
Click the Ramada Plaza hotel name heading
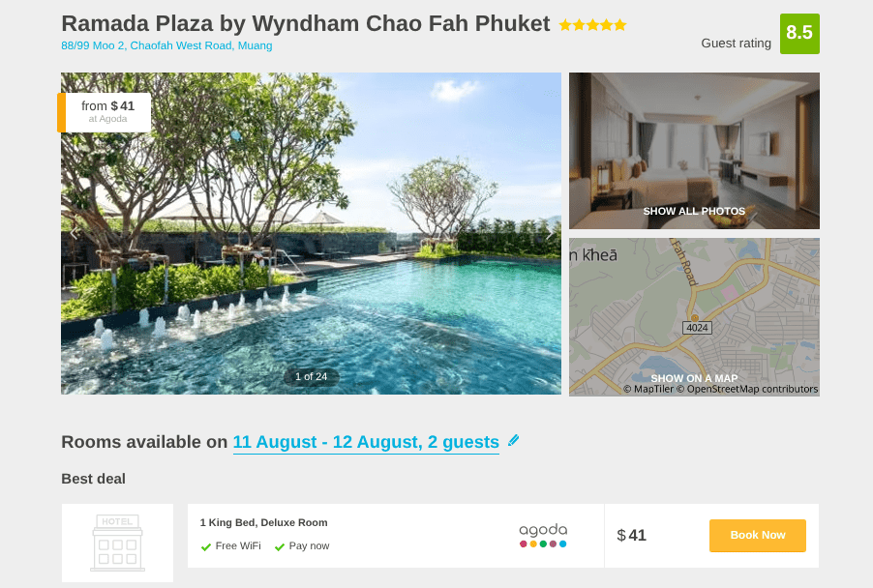305,24
